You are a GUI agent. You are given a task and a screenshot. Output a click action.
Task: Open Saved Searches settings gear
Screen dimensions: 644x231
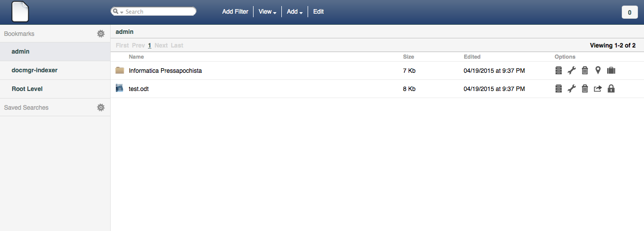[101, 107]
